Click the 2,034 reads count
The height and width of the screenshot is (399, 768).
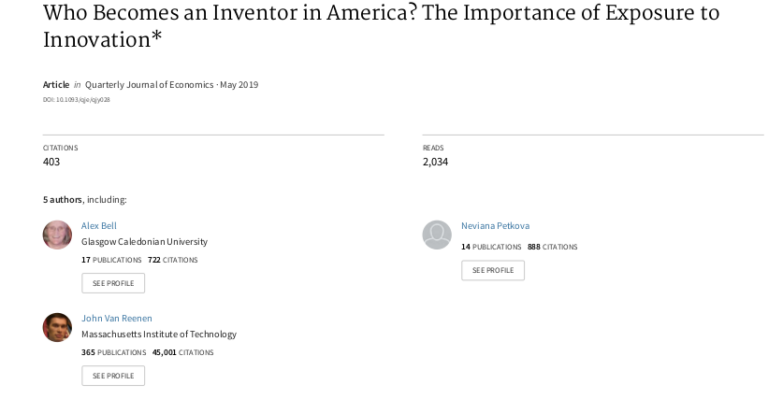pyautogui.click(x=435, y=162)
